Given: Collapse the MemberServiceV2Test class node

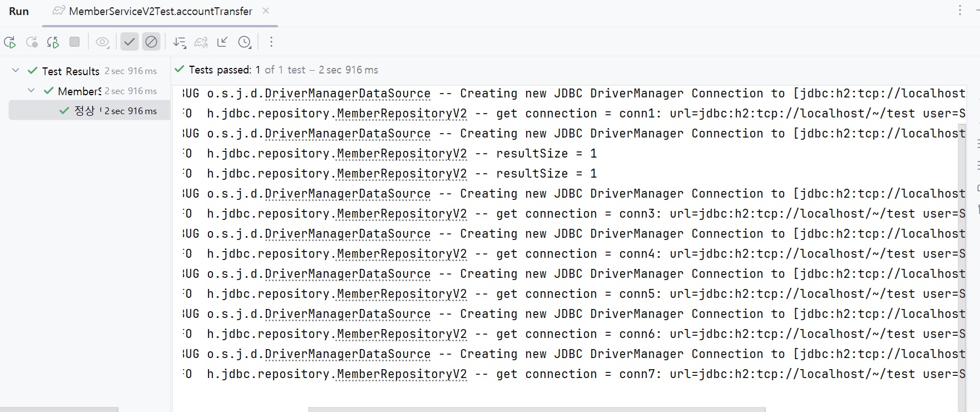Looking at the screenshot, I should [x=31, y=91].
